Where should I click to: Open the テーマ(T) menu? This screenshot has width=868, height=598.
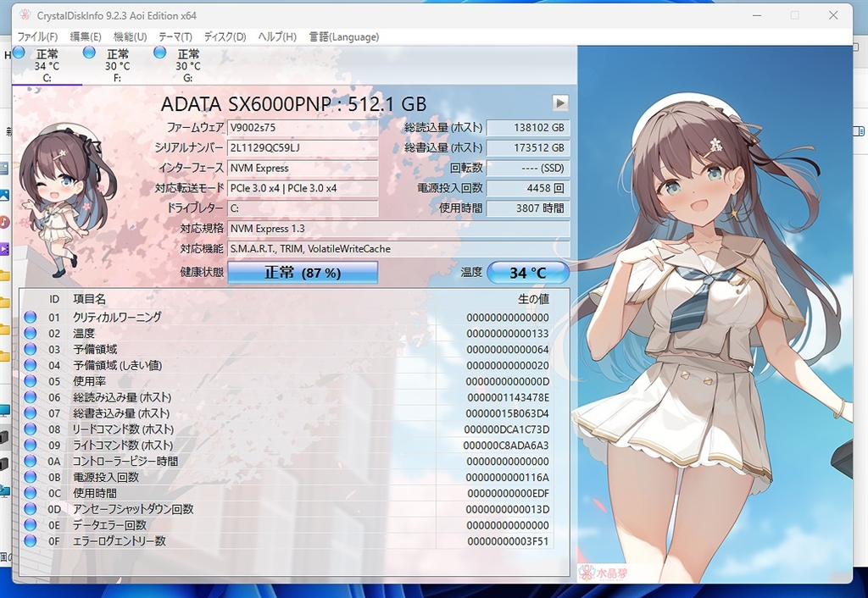point(175,36)
